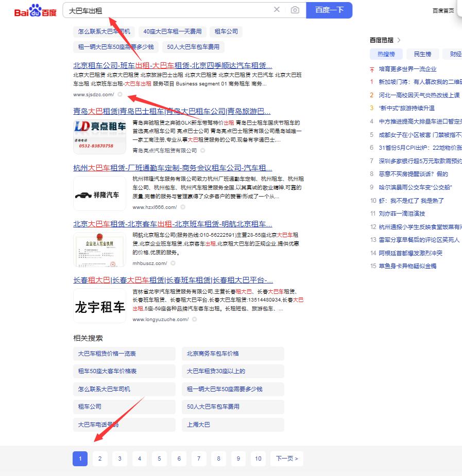Go to results page 10
This screenshot has height=476, width=462.
tap(258, 459)
